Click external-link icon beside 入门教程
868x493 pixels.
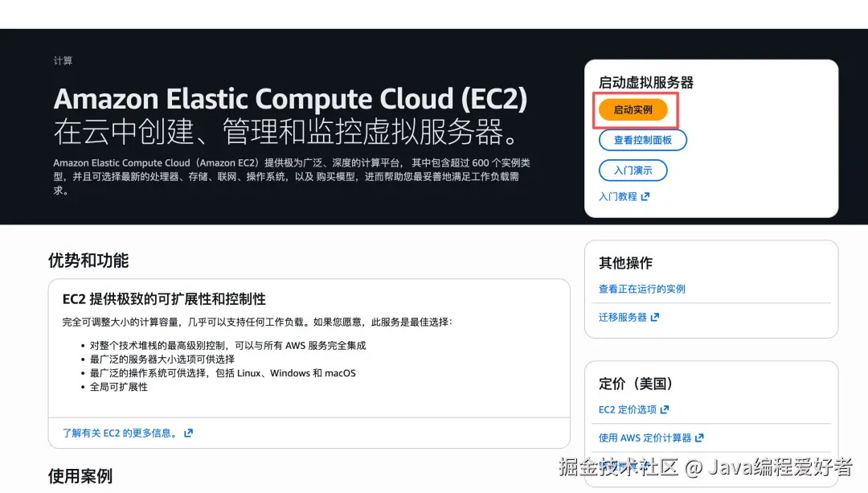pos(645,196)
